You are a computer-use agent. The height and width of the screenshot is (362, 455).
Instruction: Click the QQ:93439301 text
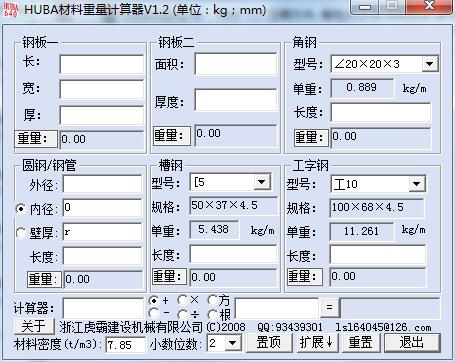point(290,327)
